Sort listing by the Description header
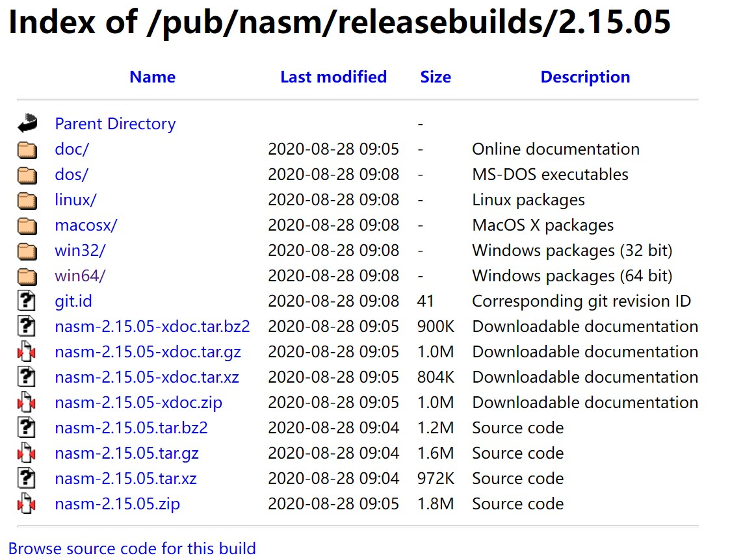Image resolution: width=743 pixels, height=560 pixels. [x=585, y=77]
